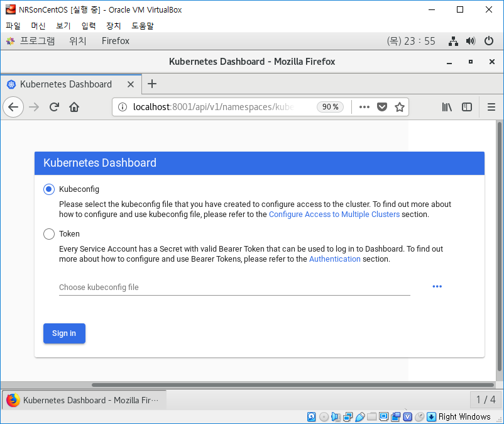The image size is (504, 424).
Task: Save page to Pocket
Action: [382, 107]
